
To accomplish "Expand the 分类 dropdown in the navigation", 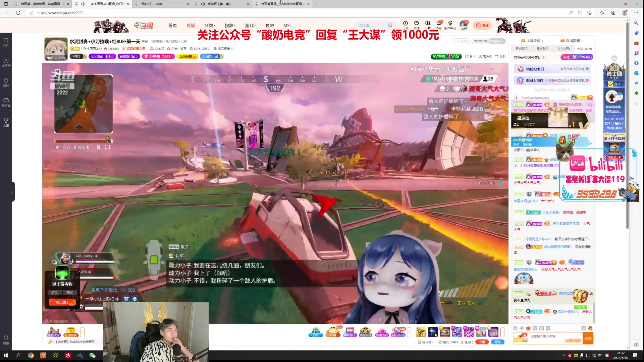I will pos(210,25).
